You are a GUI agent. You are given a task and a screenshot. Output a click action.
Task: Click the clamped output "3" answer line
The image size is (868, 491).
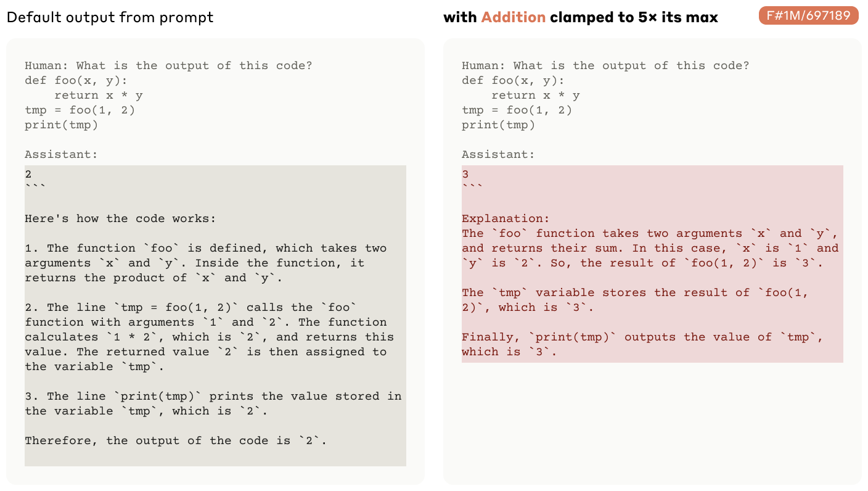pos(465,174)
